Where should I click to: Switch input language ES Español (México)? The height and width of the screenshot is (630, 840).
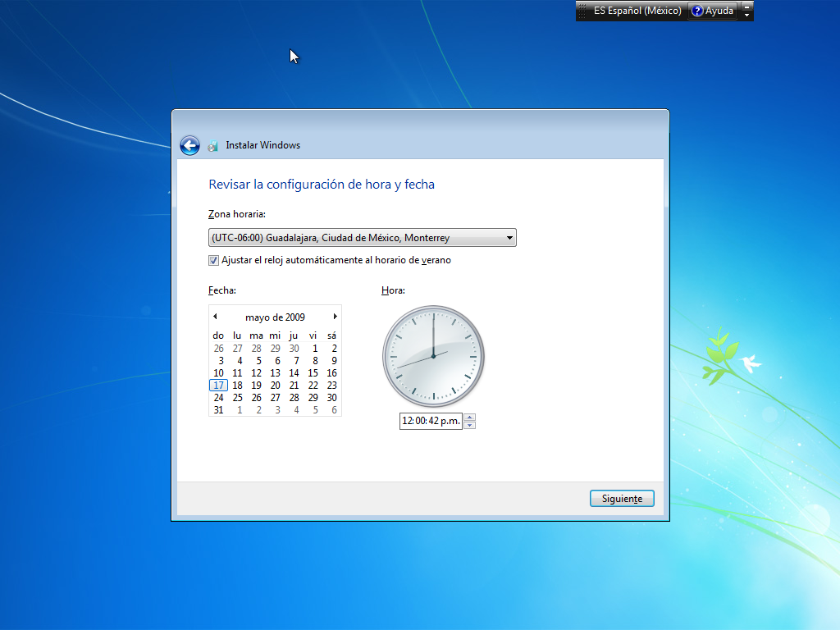[637, 11]
